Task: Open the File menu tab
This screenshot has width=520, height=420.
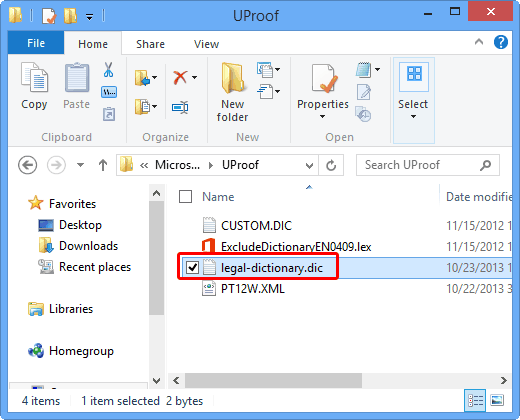Action: pyautogui.click(x=36, y=43)
